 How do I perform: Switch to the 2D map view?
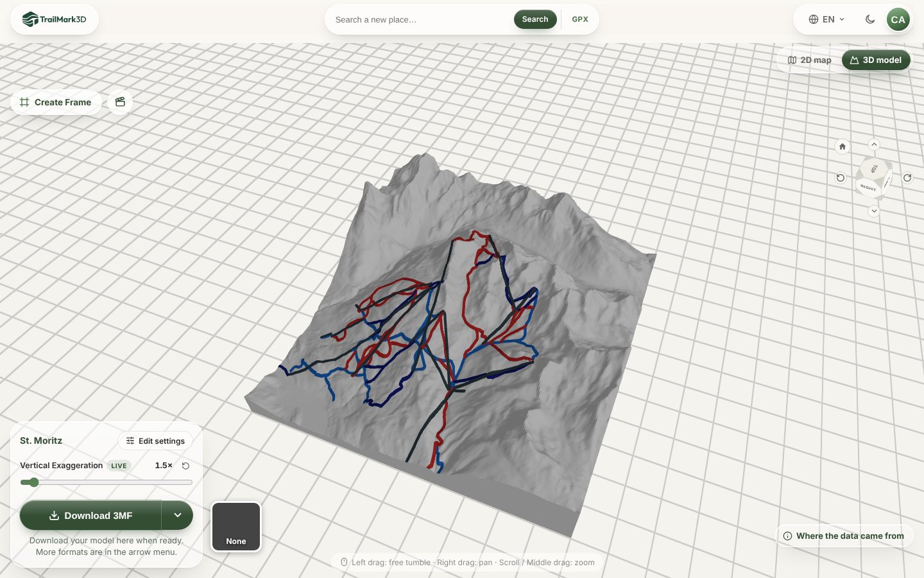[810, 60]
